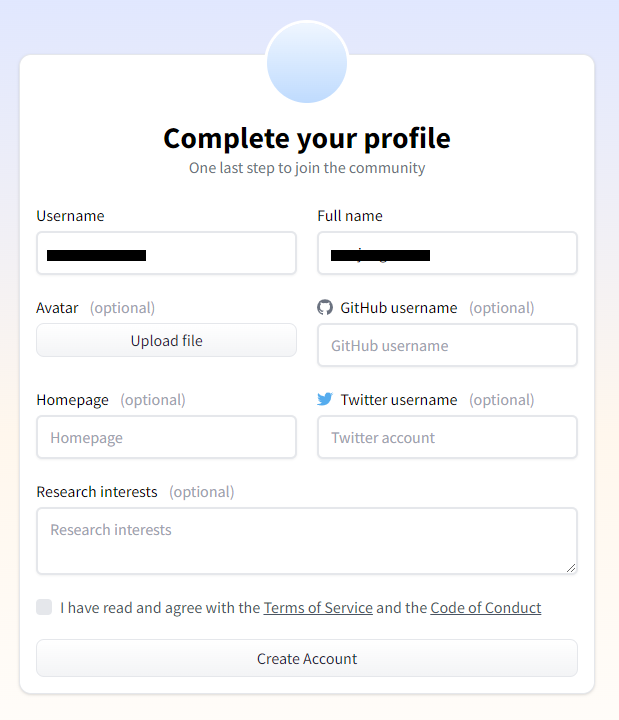Click the Upload file button
Image resolution: width=619 pixels, height=720 pixels.
pos(166,340)
